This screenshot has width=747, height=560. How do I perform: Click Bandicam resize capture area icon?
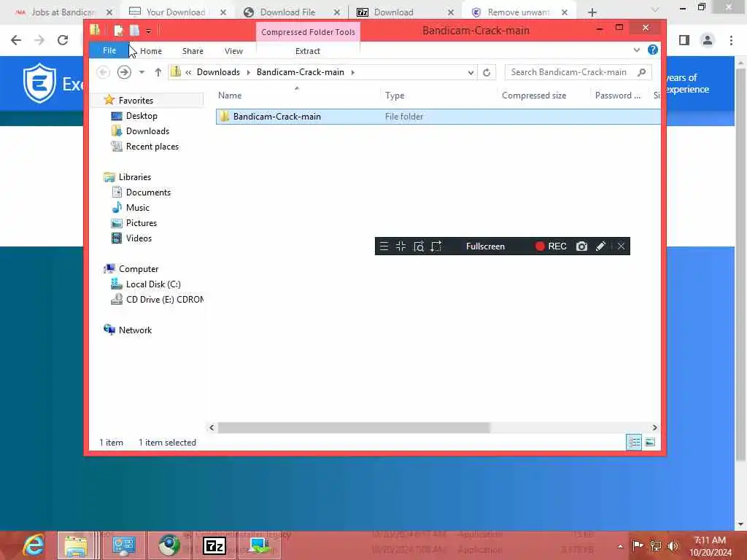[x=436, y=246]
